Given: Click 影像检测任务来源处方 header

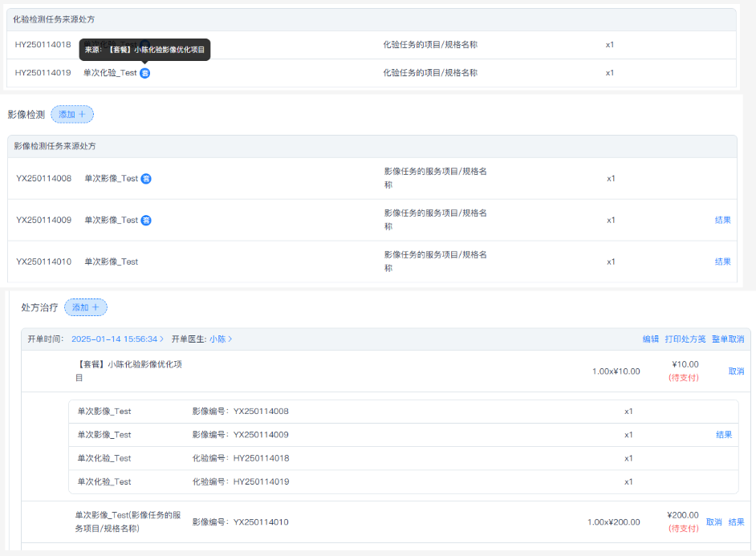Looking at the screenshot, I should pyautogui.click(x=55, y=146).
